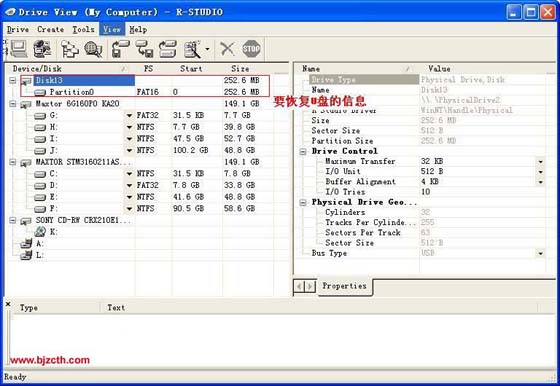Select the I: volume row
This screenshot has height=386, width=560.
pyautogui.click(x=146, y=139)
